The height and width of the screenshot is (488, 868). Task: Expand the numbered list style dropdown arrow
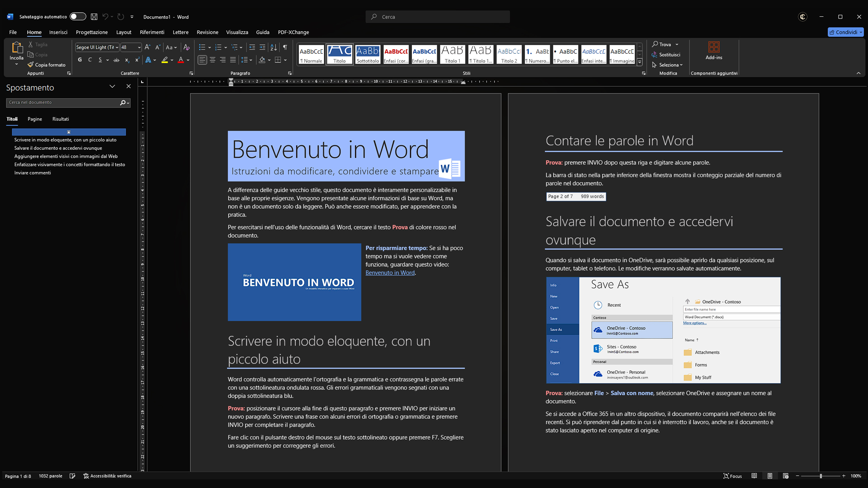[x=226, y=47]
